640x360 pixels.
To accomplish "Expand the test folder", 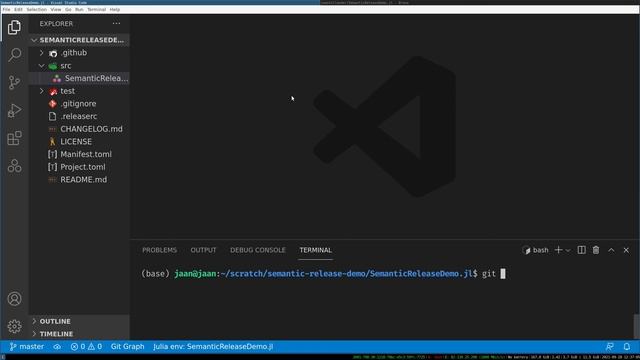I will 79,91.
